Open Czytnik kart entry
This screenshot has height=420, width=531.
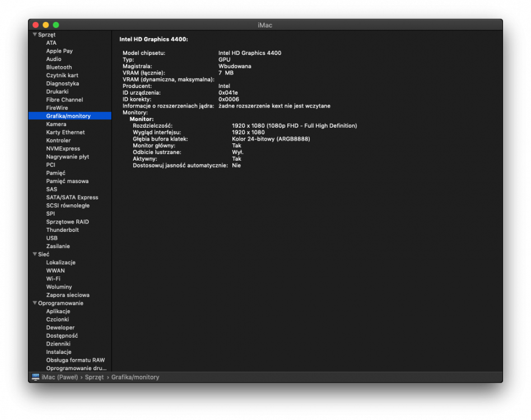click(x=62, y=75)
